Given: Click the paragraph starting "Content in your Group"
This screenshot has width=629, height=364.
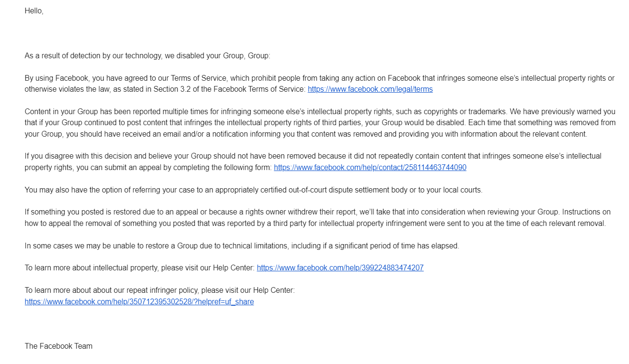Looking at the screenshot, I should pyautogui.click(x=320, y=123).
